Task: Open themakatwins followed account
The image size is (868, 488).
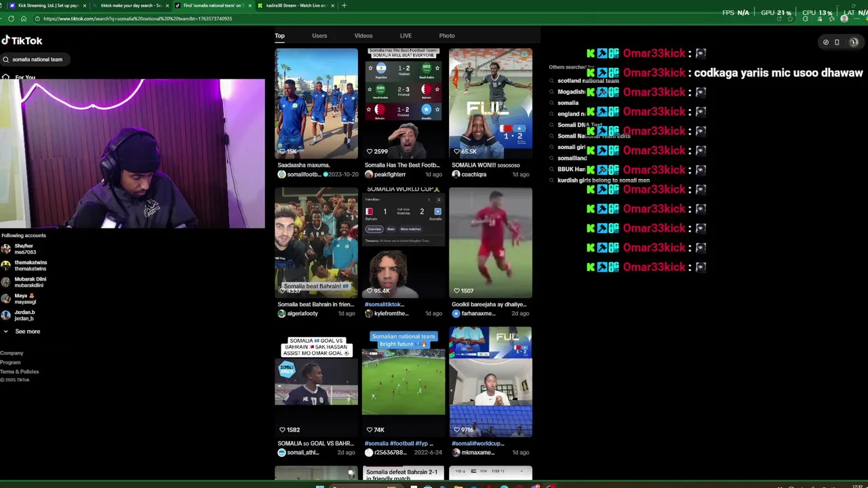Action: pyautogui.click(x=24, y=266)
